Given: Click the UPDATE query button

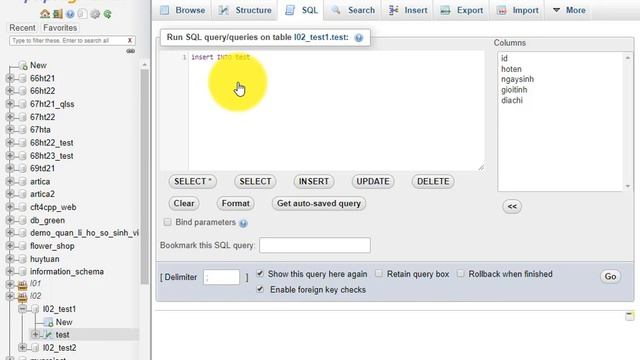Looking at the screenshot, I should point(373,182).
